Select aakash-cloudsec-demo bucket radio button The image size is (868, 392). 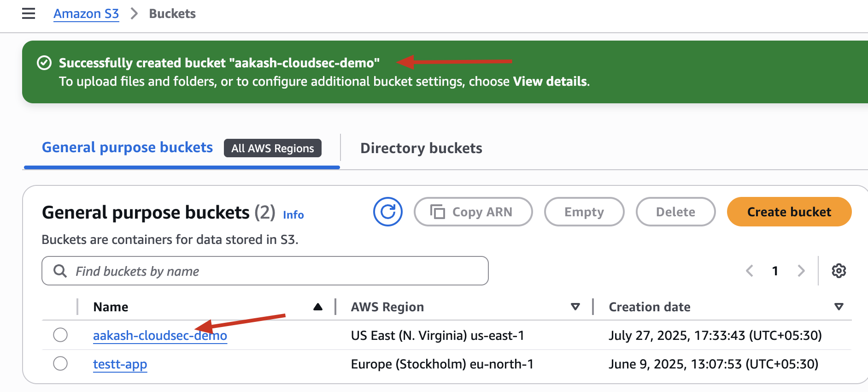pos(60,335)
